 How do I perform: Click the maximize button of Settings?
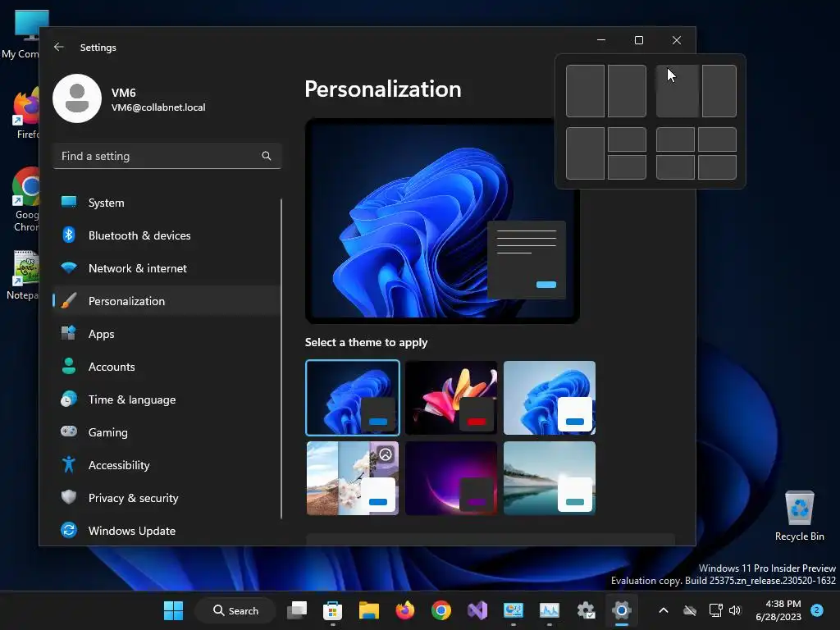tap(638, 40)
